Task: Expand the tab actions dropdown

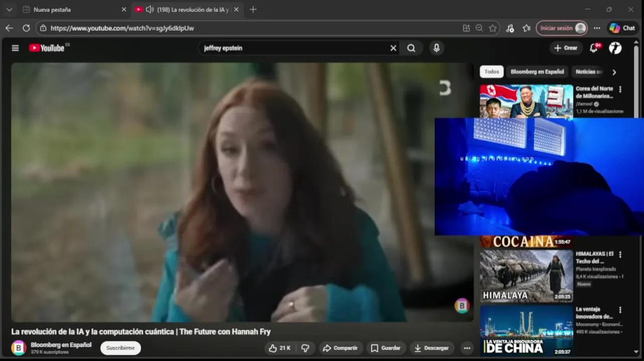Action: (x=9, y=10)
